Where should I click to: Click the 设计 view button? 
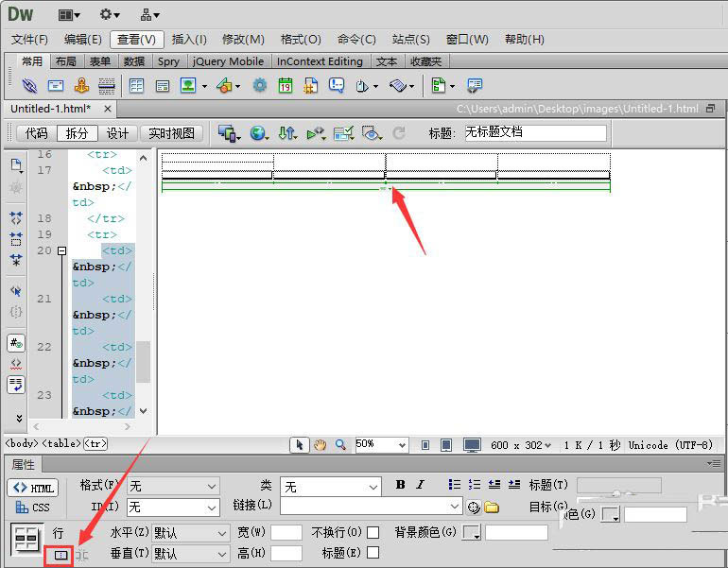point(117,133)
